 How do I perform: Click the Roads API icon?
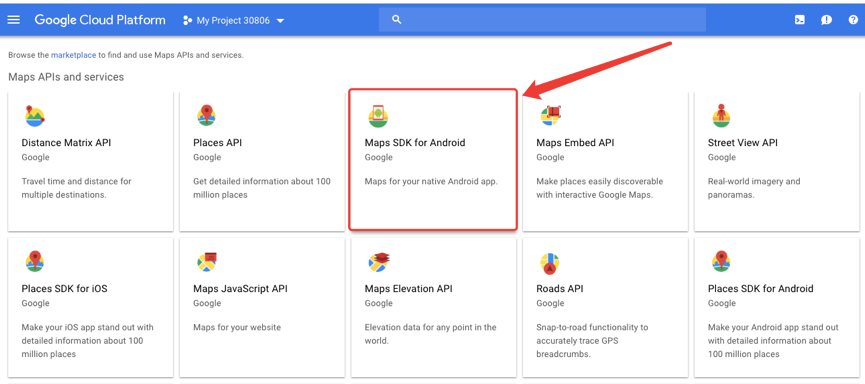pyautogui.click(x=549, y=264)
